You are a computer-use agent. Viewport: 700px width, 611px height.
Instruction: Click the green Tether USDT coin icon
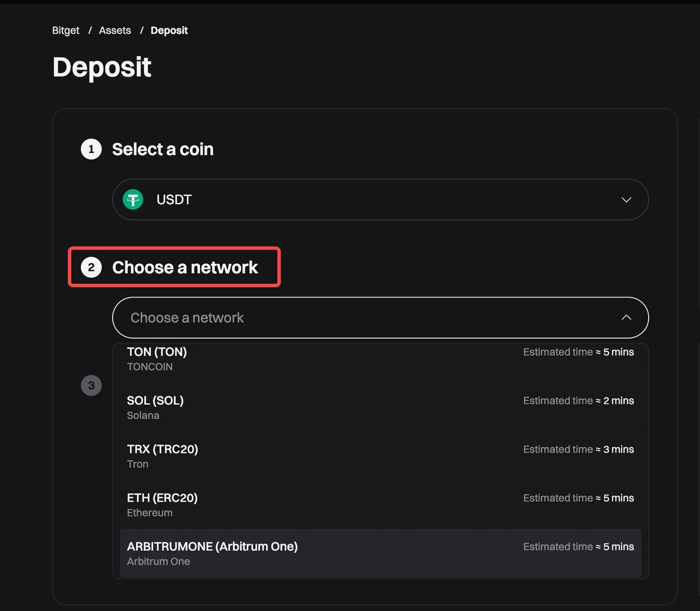[x=133, y=200]
